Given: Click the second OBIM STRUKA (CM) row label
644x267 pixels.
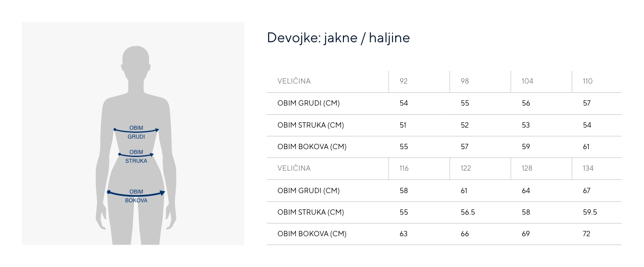Looking at the screenshot, I should coord(311,212).
